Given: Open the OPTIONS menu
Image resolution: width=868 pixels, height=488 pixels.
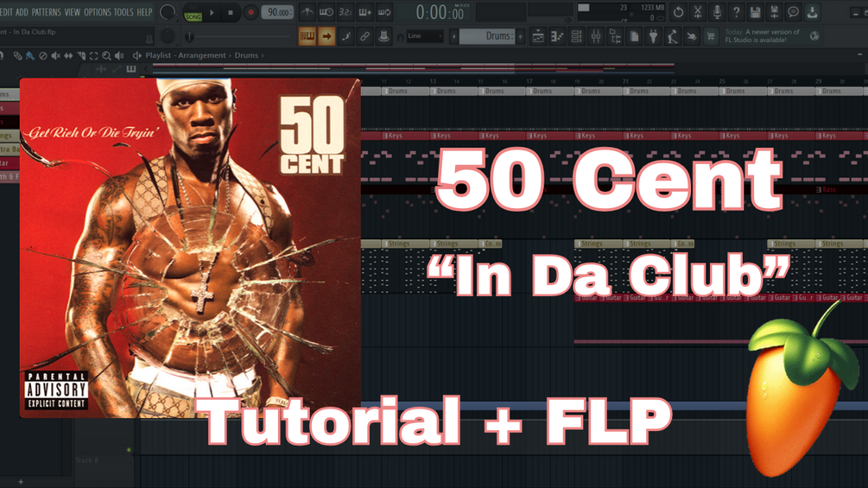Looking at the screenshot, I should (98, 11).
